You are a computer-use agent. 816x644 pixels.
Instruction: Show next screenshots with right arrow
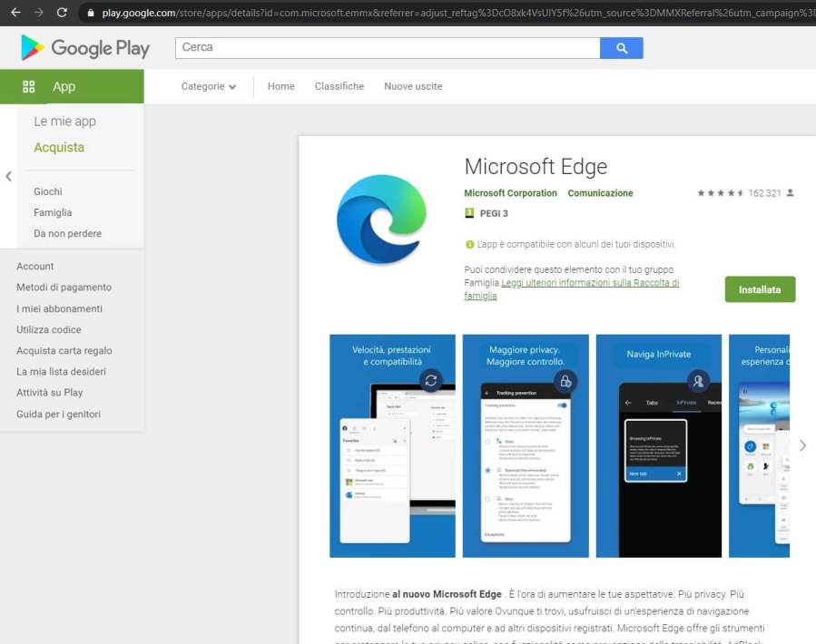pyautogui.click(x=802, y=445)
